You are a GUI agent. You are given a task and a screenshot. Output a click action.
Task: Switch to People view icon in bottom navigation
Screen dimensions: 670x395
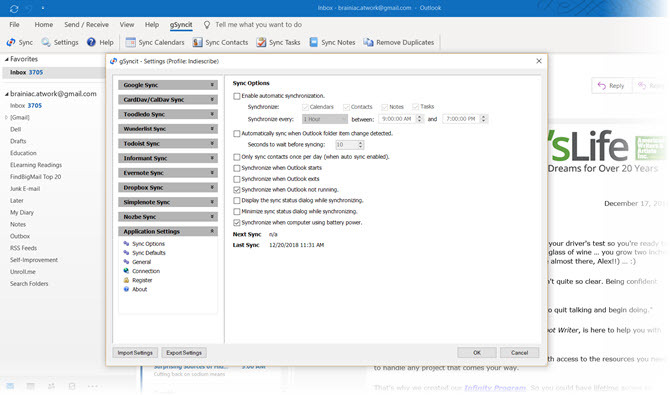click(51, 386)
